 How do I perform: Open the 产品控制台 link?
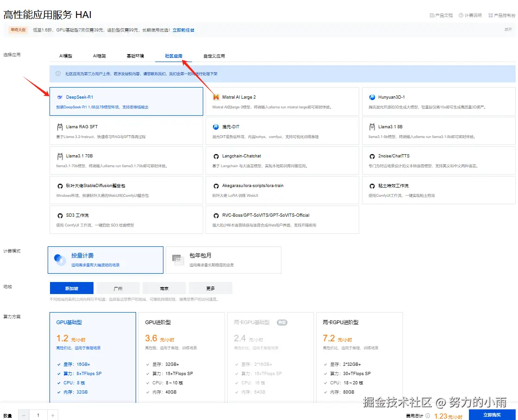click(x=502, y=16)
